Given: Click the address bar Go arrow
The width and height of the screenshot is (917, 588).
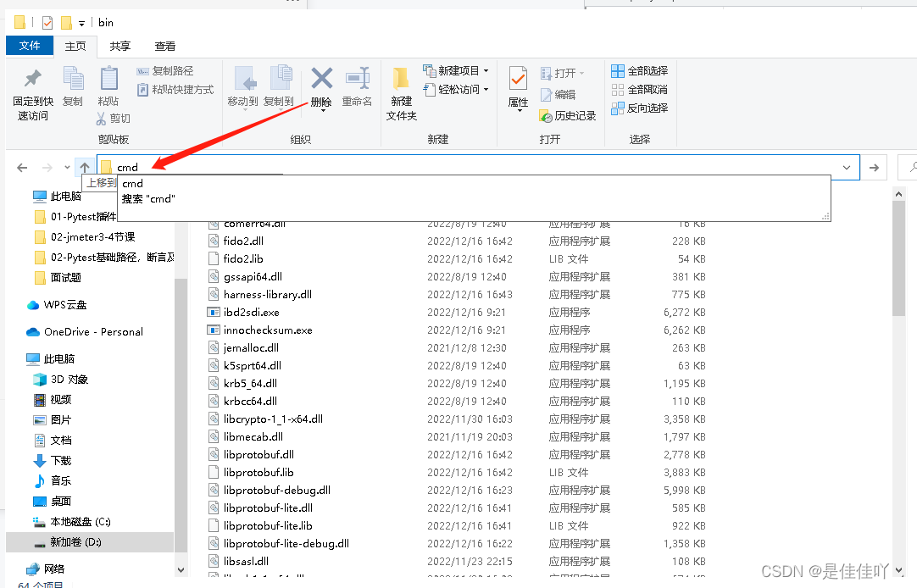Looking at the screenshot, I should tap(874, 168).
